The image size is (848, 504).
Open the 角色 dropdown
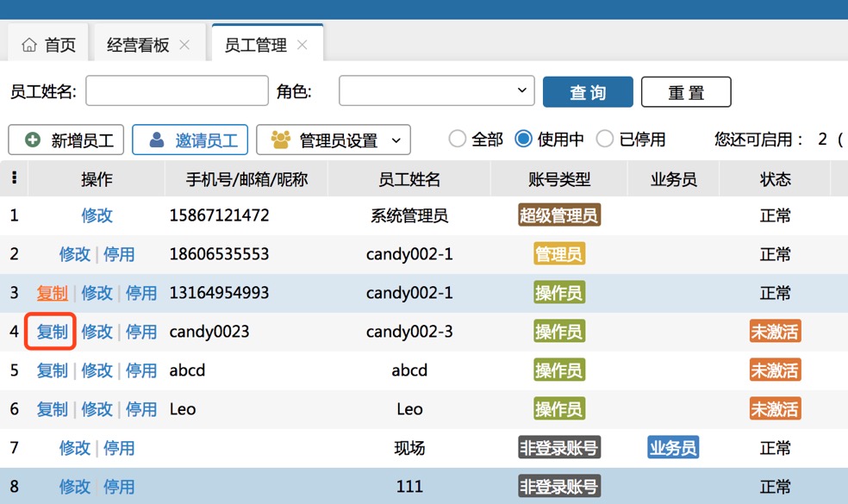436,90
